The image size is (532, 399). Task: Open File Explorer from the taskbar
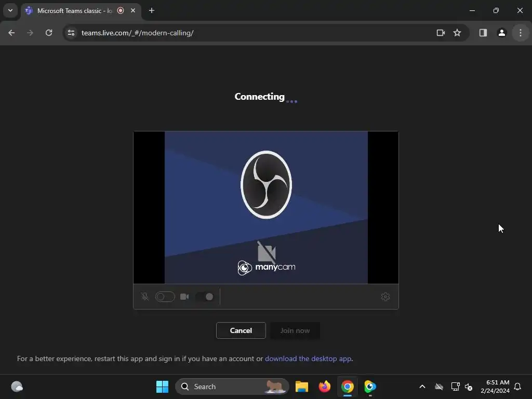302,387
